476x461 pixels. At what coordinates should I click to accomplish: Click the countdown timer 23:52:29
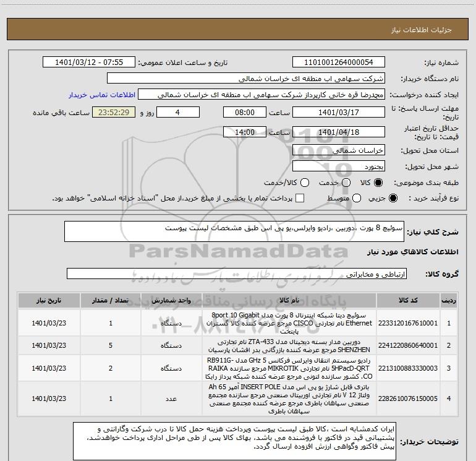tap(114, 113)
